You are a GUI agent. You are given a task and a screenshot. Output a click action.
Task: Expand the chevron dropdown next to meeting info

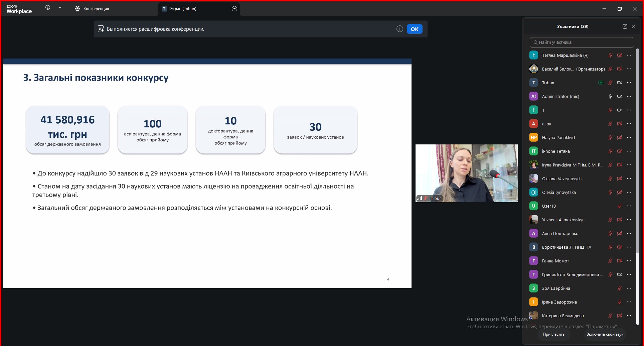[x=60, y=8]
